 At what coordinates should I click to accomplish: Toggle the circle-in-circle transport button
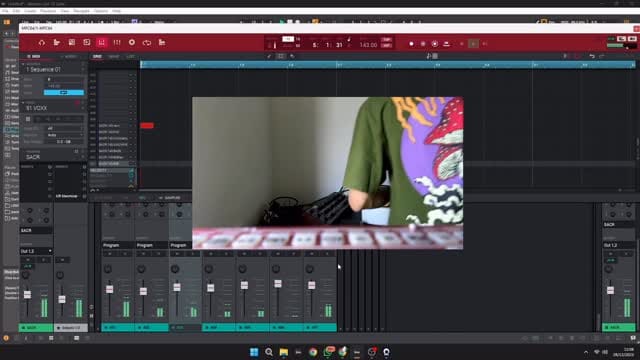click(435, 44)
